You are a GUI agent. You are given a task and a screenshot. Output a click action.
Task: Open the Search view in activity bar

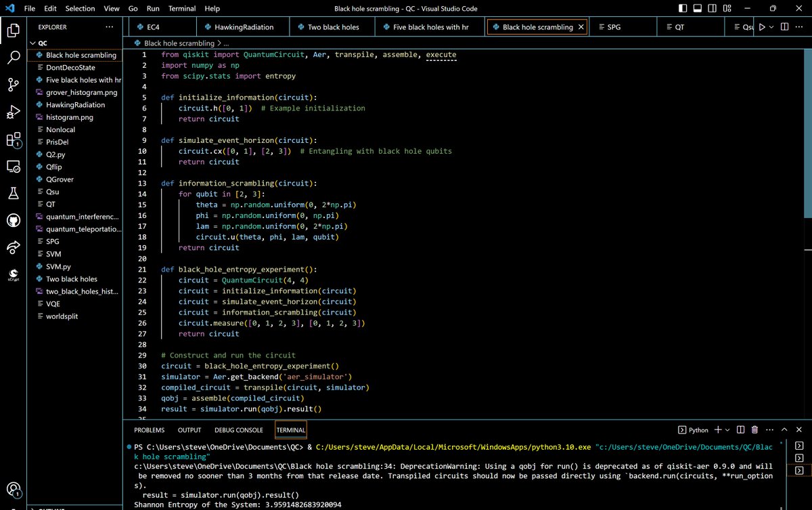[14, 58]
